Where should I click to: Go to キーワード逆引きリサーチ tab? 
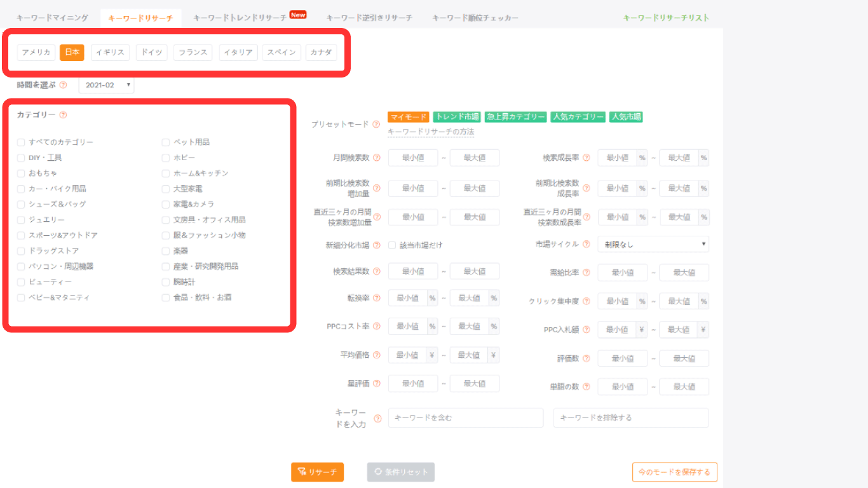[369, 18]
